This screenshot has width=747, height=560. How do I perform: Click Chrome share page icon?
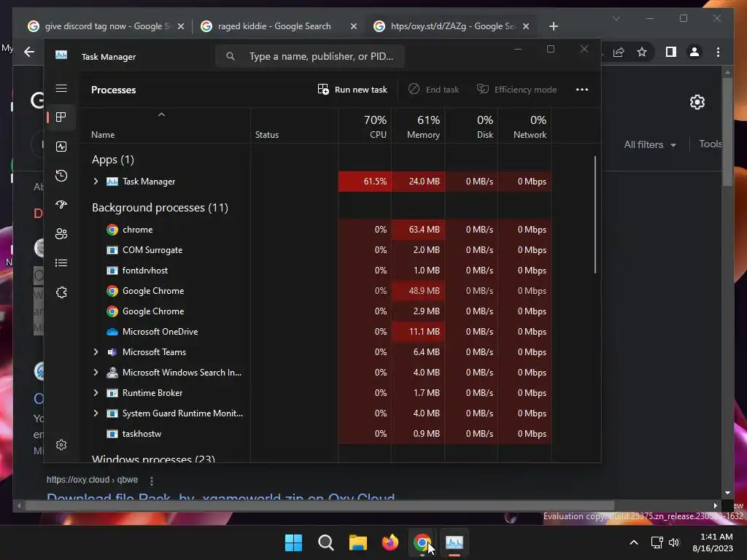(619, 52)
